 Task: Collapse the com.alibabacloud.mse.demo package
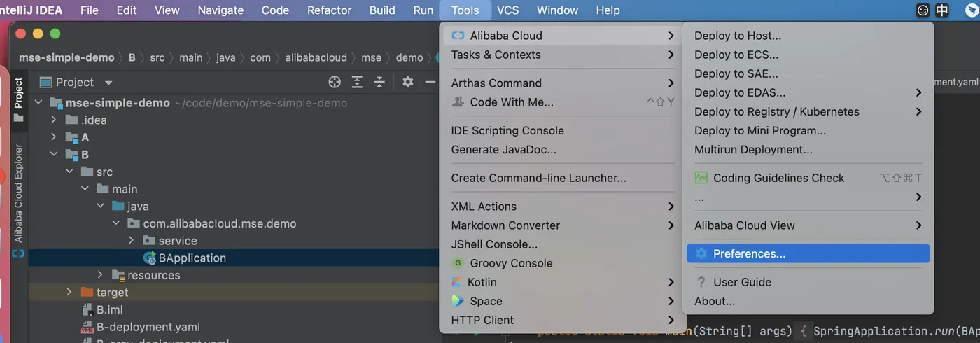click(x=115, y=223)
